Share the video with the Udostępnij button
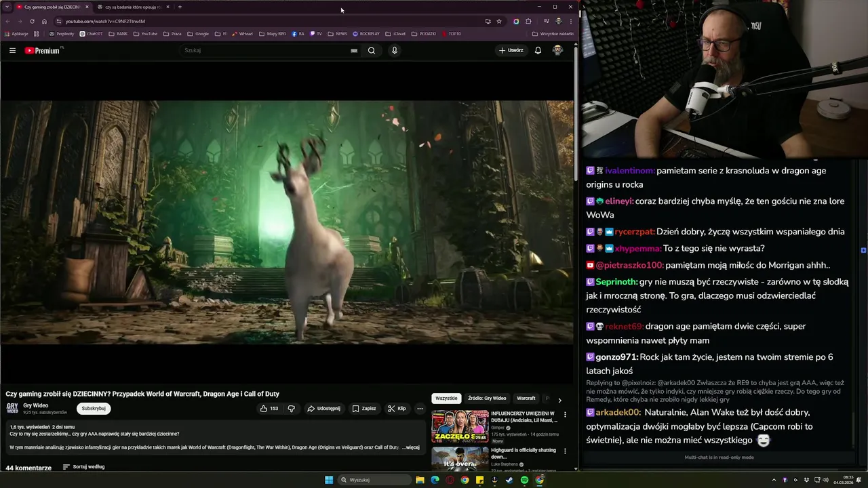This screenshot has width=868, height=488. point(323,409)
